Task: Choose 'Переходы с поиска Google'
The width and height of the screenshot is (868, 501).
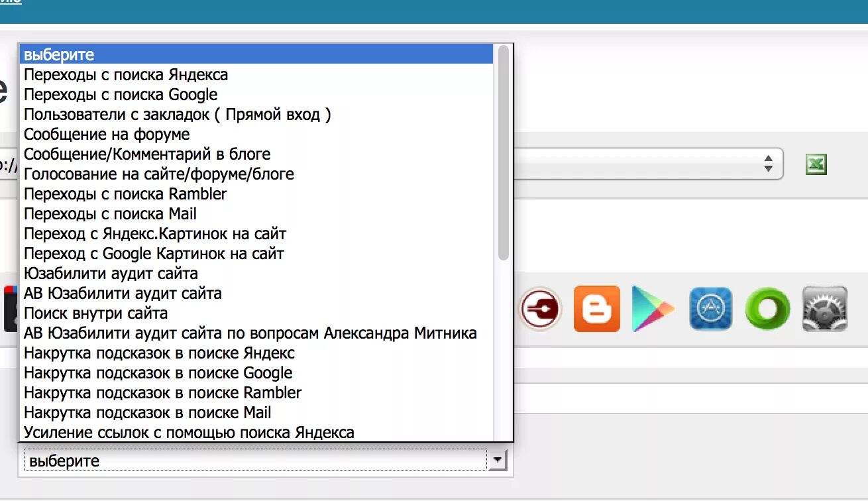Action: [x=256, y=94]
